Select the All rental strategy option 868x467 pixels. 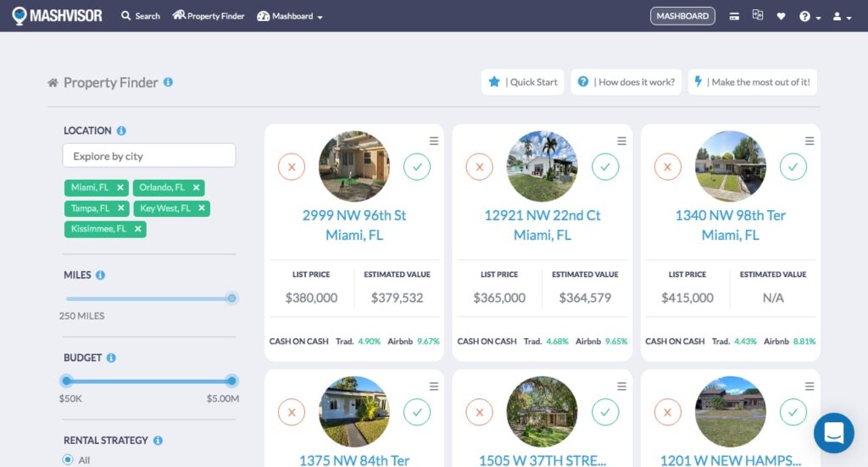pos(69,459)
